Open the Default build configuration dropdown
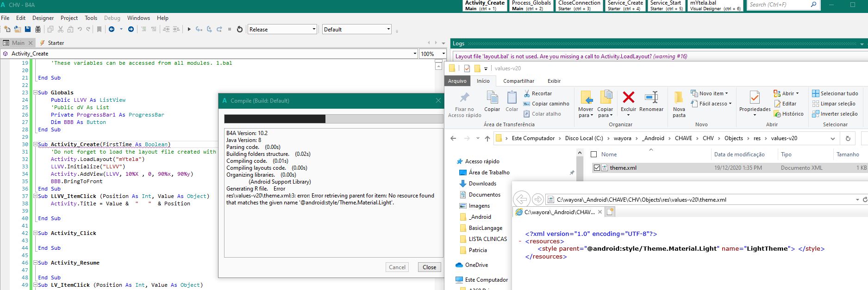 (x=388, y=29)
